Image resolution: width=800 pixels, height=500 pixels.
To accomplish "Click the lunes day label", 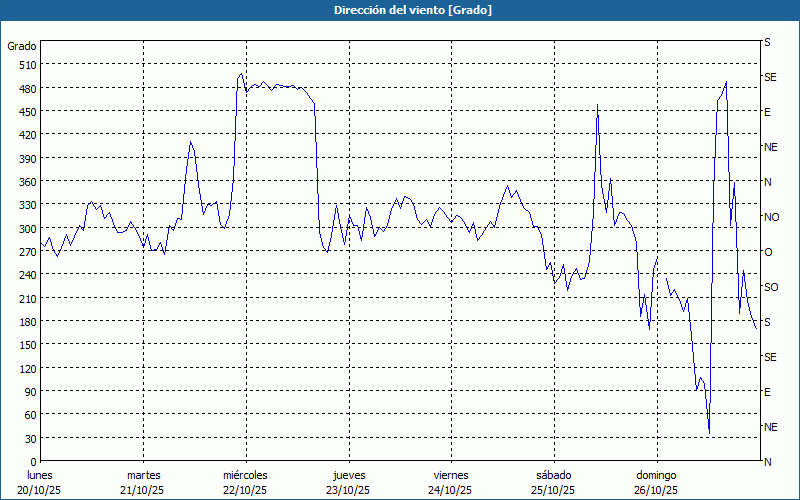I will pos(40,475).
